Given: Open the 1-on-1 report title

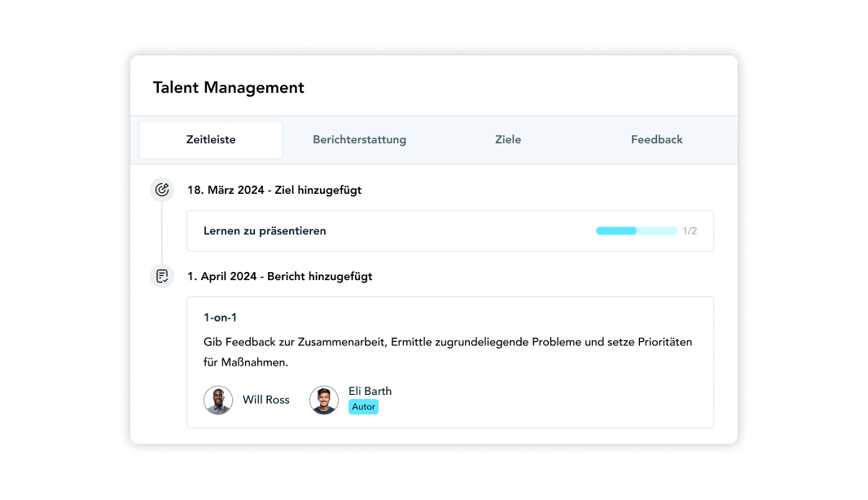Looking at the screenshot, I should coord(220,318).
